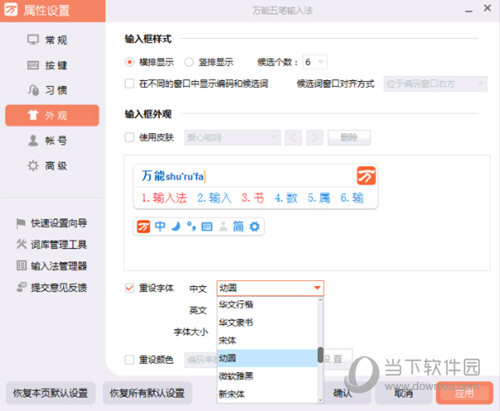Click the monitor icon beside 常规
Image resolution: width=500 pixels, height=411 pixels.
pos(33,40)
